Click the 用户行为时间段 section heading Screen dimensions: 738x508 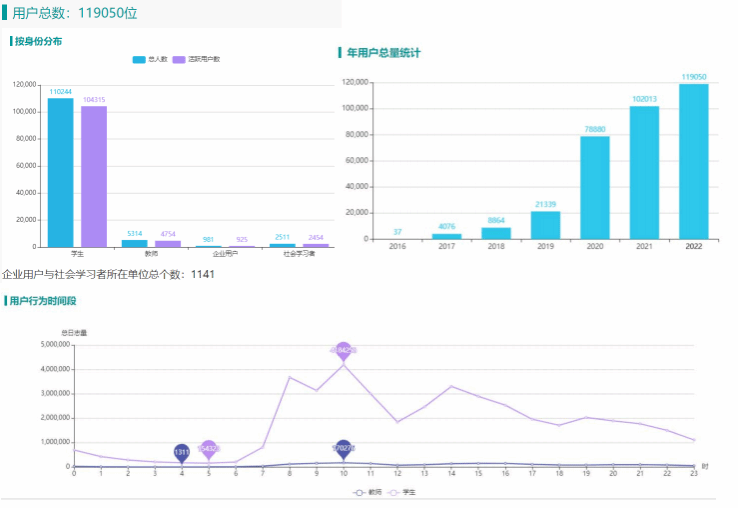[x=42, y=300]
